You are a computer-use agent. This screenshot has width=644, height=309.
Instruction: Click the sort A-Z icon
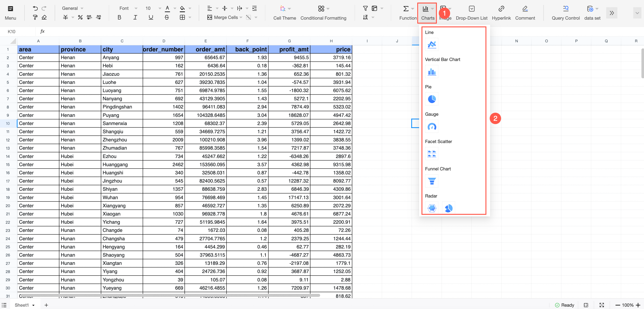(365, 17)
